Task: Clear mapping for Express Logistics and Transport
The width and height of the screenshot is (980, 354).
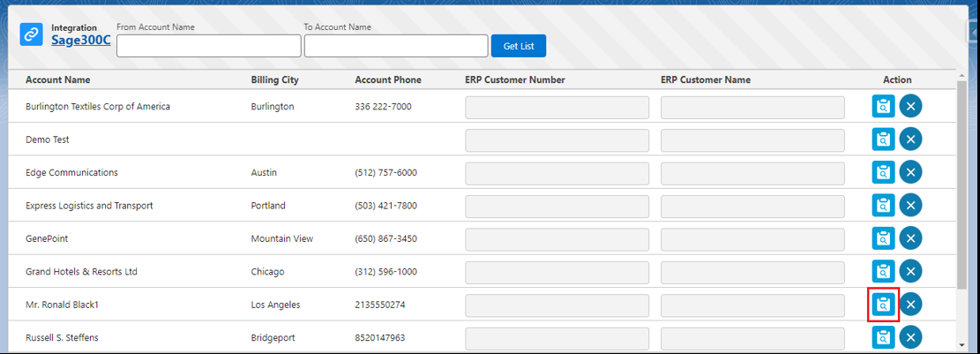Action: (x=911, y=206)
